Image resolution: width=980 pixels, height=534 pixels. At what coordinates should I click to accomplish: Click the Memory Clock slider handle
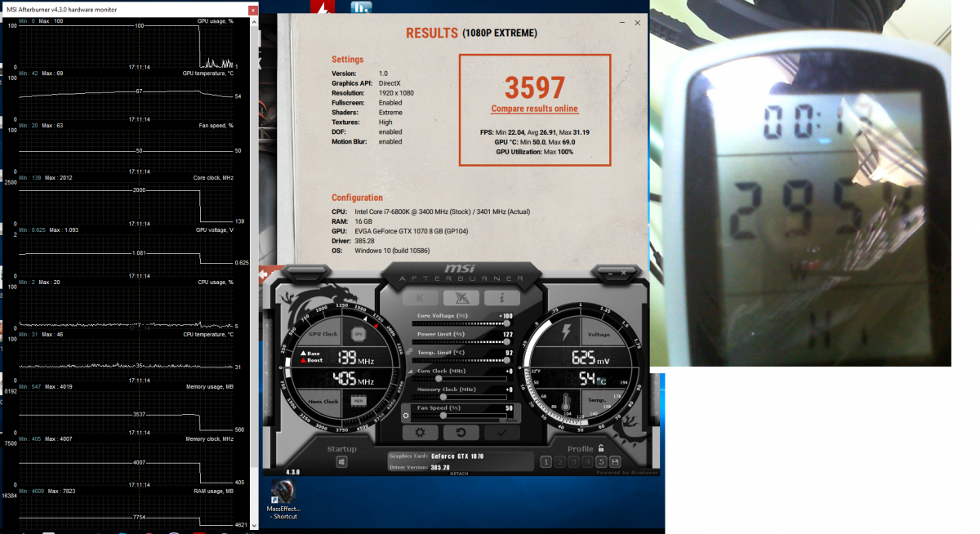pyautogui.click(x=443, y=397)
